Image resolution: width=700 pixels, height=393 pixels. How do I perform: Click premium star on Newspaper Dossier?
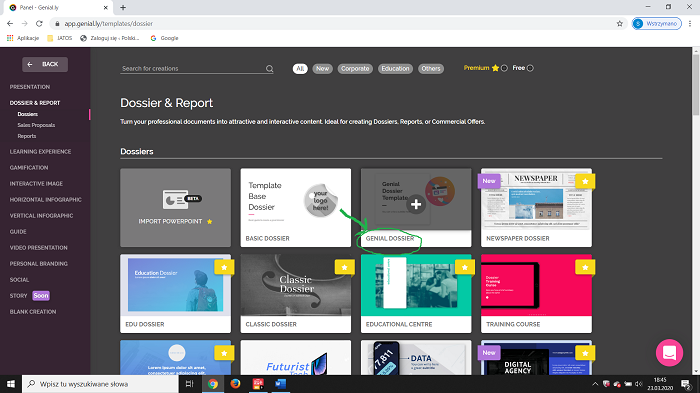pos(585,181)
